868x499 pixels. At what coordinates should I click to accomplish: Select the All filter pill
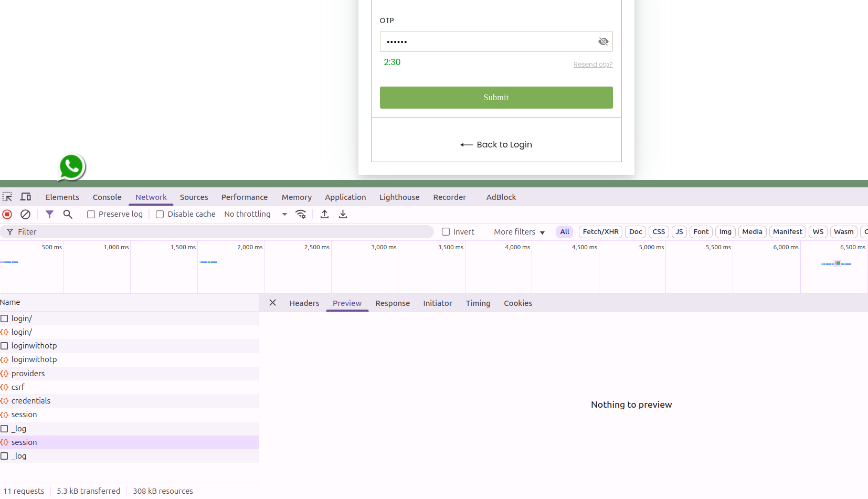coord(565,232)
